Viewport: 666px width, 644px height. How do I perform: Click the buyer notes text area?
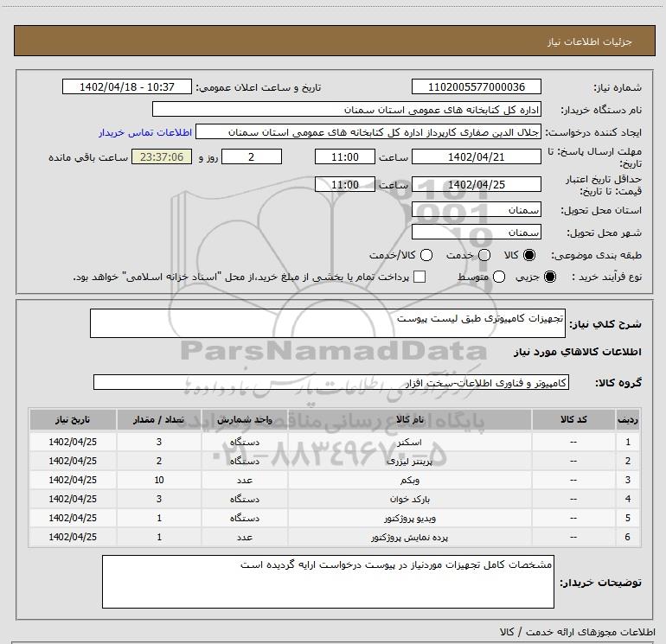(x=328, y=582)
